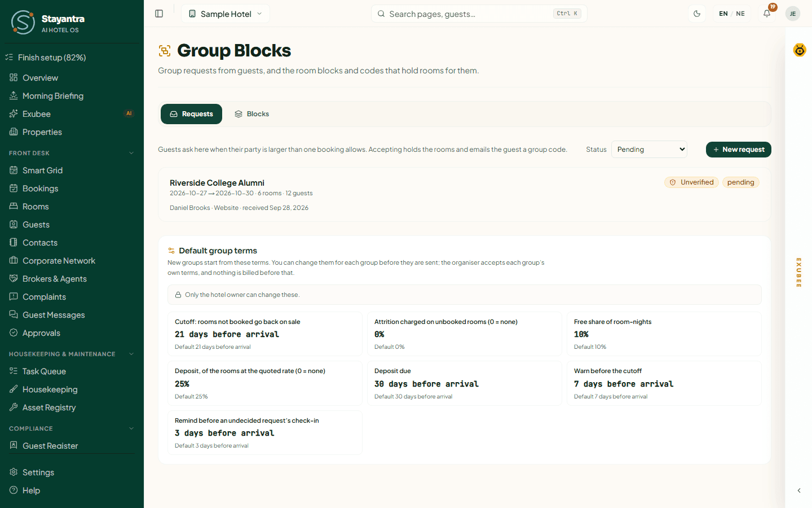Open the JE user avatar menu
This screenshot has height=508, width=812.
[x=793, y=14]
